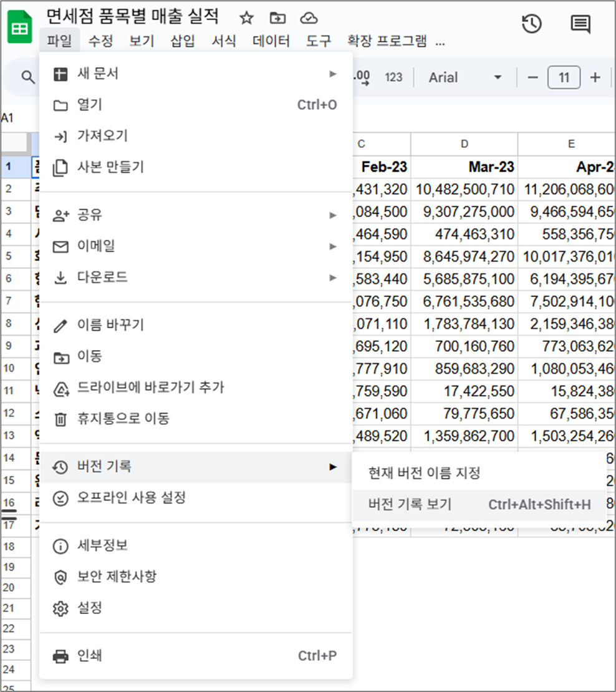Expand 새 문서 submenu arrow

(x=333, y=74)
